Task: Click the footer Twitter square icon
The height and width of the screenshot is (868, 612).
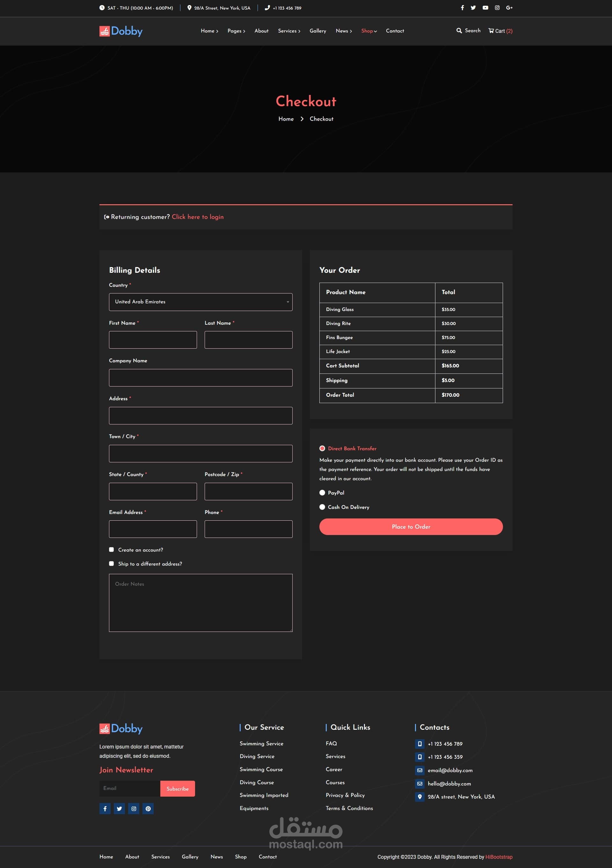Action: coord(120,809)
